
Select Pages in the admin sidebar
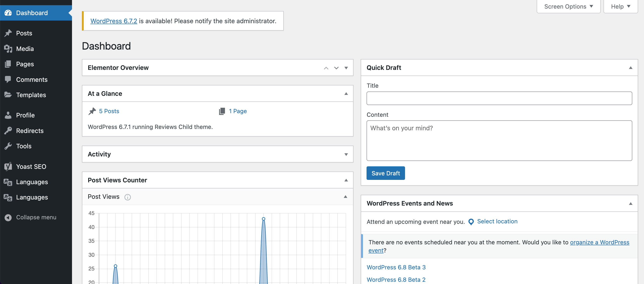point(25,64)
